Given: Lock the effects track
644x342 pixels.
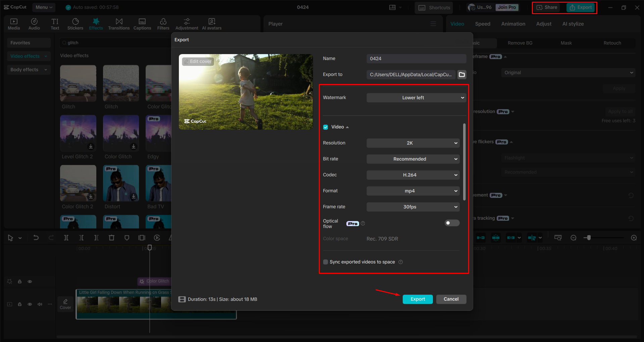Looking at the screenshot, I should click(x=20, y=282).
